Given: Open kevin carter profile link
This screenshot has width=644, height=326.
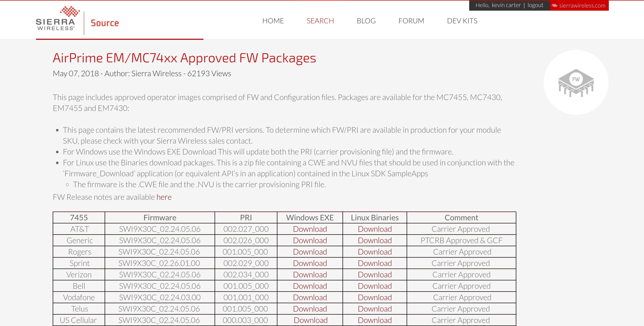Looking at the screenshot, I should (506, 5).
